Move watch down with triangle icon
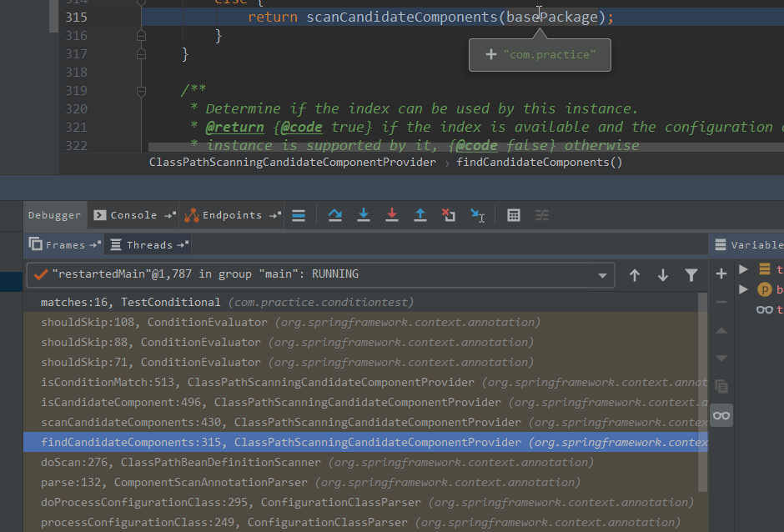 click(721, 358)
